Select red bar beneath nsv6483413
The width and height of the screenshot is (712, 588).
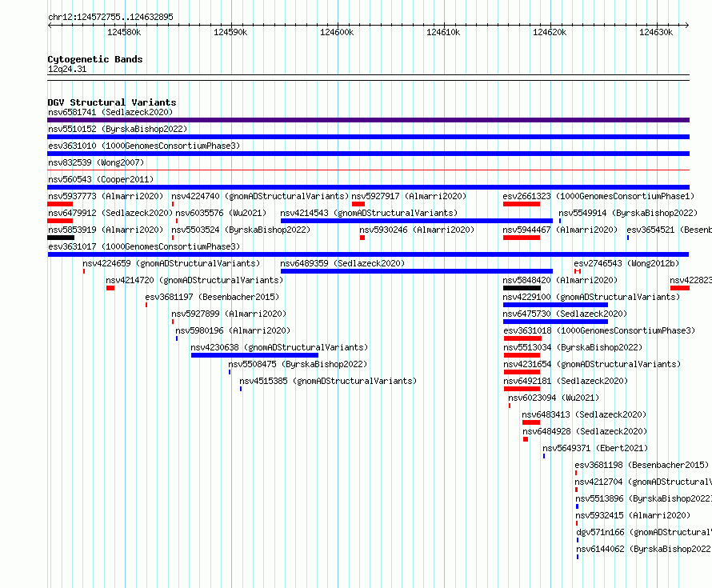point(531,422)
